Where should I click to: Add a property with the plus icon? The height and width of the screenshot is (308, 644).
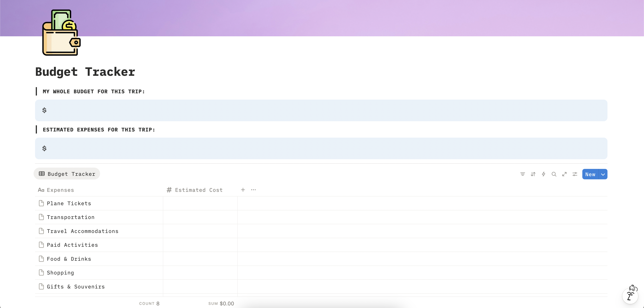(x=243, y=190)
